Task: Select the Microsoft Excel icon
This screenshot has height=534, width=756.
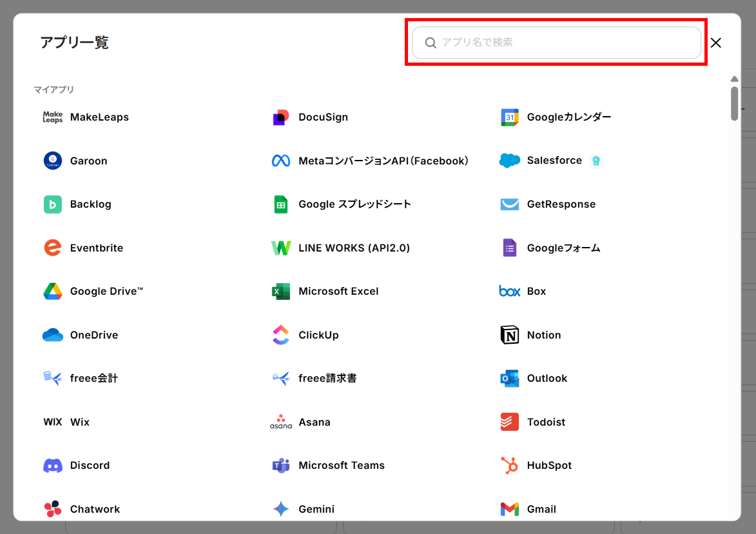Action: [x=281, y=292]
